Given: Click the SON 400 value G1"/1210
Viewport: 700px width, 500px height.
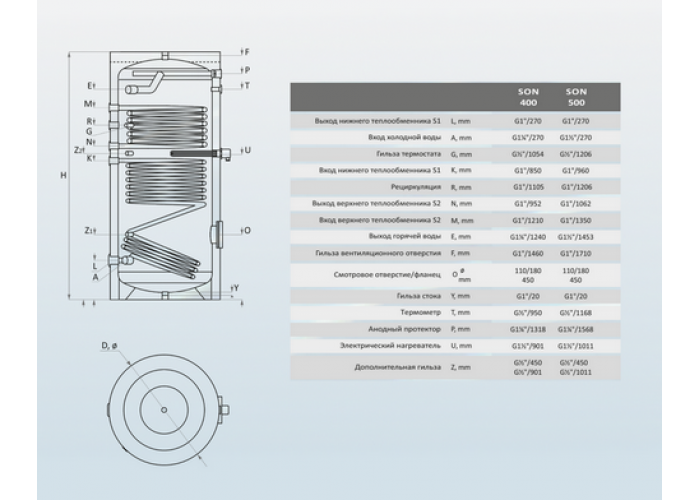Looking at the screenshot, I should (528, 220).
